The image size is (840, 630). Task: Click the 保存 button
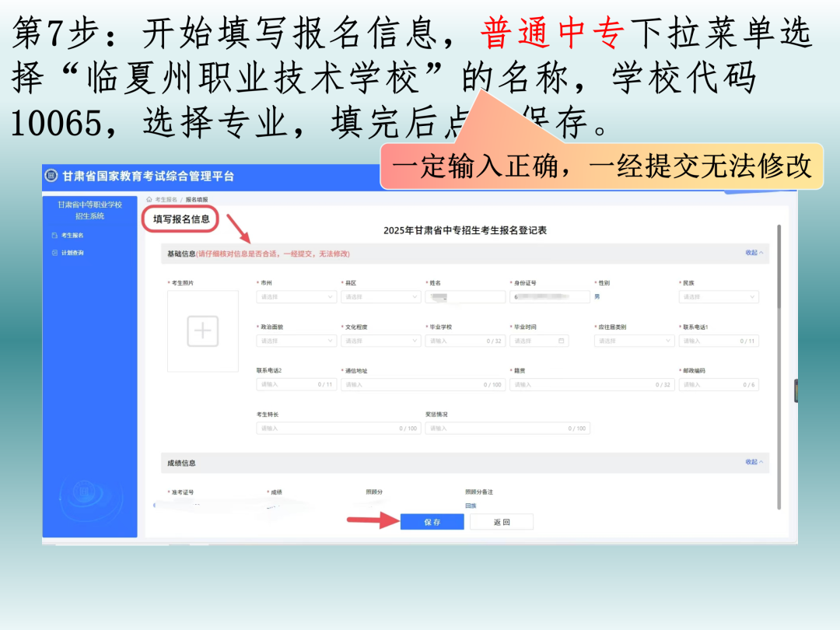(x=432, y=522)
